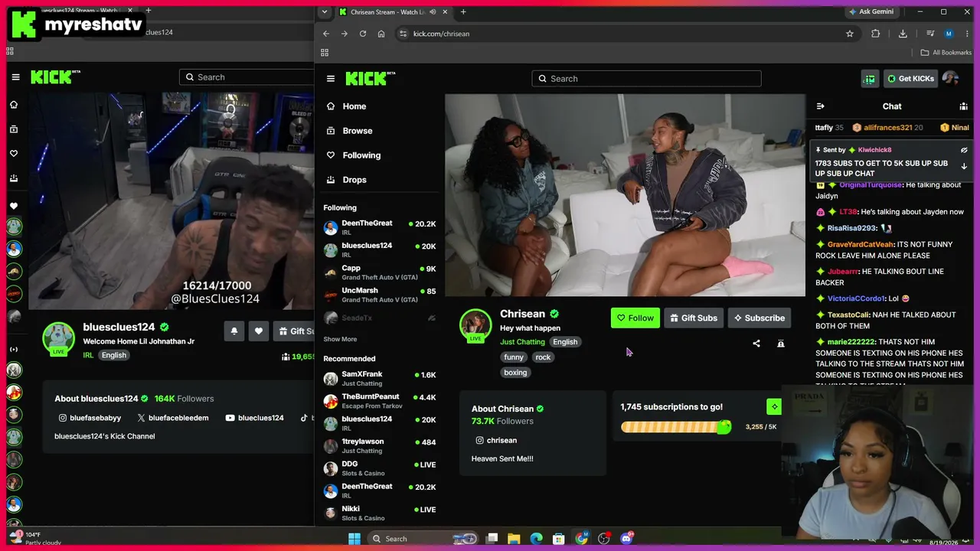Select the funny tag

tap(514, 357)
